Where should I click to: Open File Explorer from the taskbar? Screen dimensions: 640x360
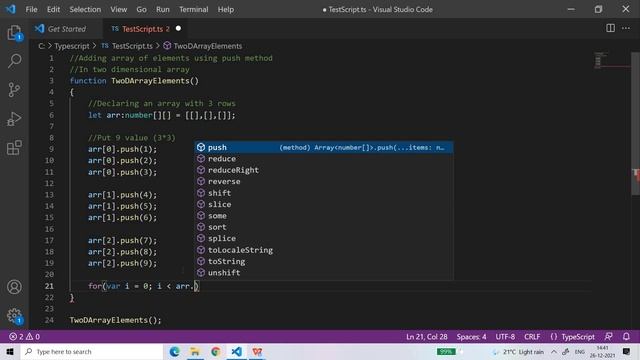[195, 351]
